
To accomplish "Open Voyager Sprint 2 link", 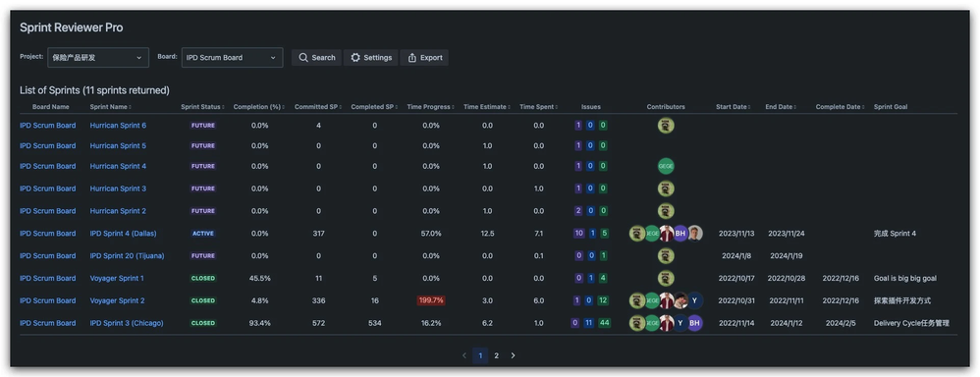I will pyautogui.click(x=117, y=300).
